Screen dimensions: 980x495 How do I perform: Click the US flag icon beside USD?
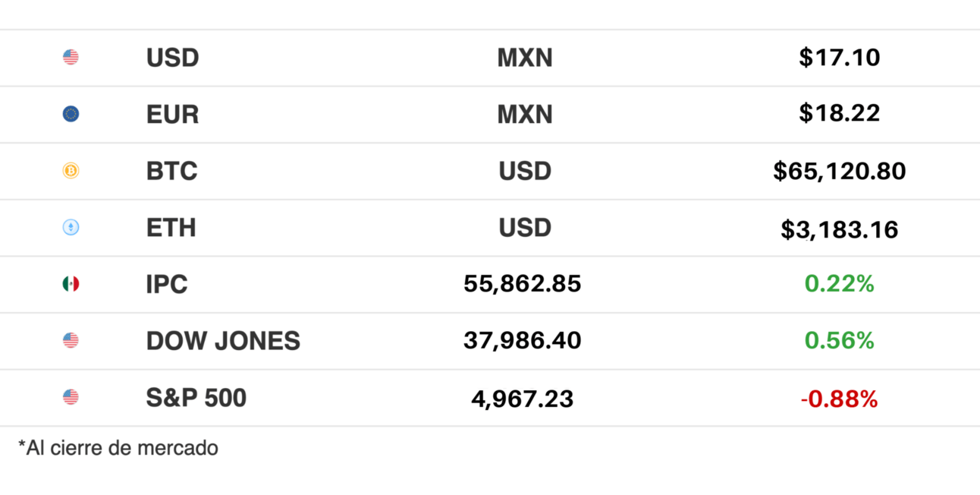[x=71, y=58]
